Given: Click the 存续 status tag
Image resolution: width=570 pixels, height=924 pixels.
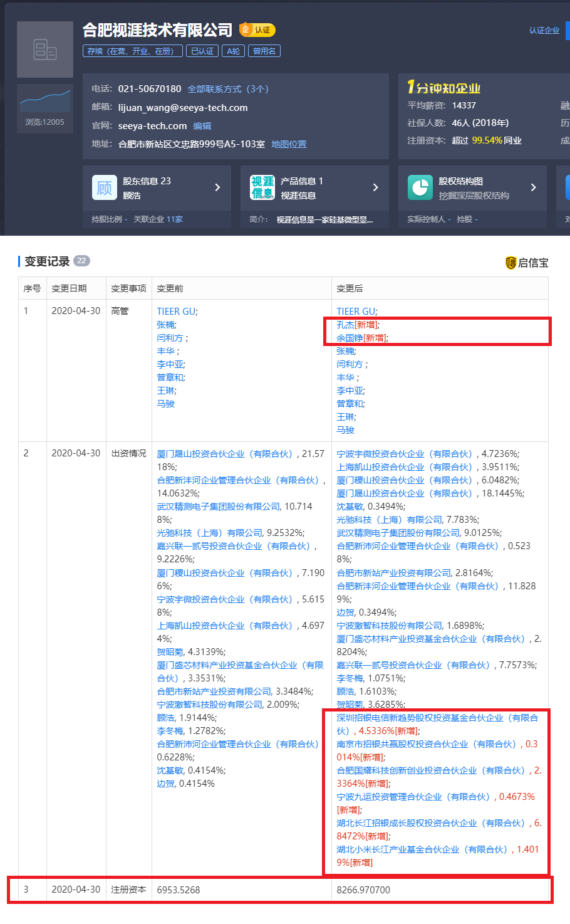Looking at the screenshot, I should [133, 51].
